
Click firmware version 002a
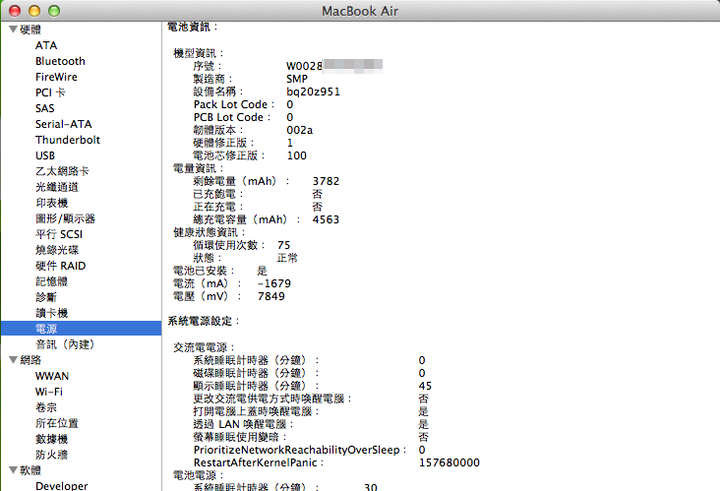[x=299, y=130]
